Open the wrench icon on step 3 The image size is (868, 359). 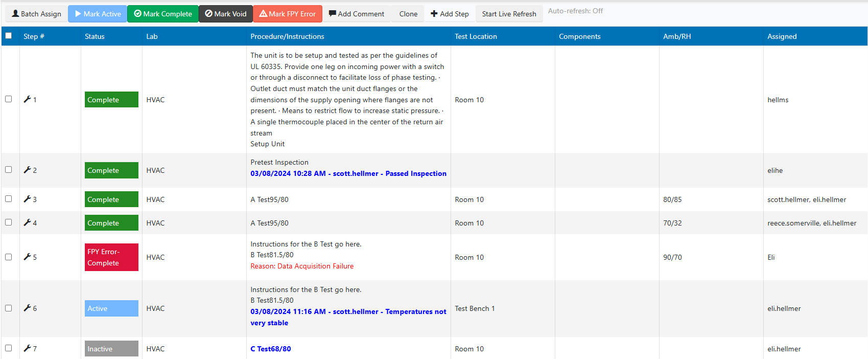click(x=27, y=199)
